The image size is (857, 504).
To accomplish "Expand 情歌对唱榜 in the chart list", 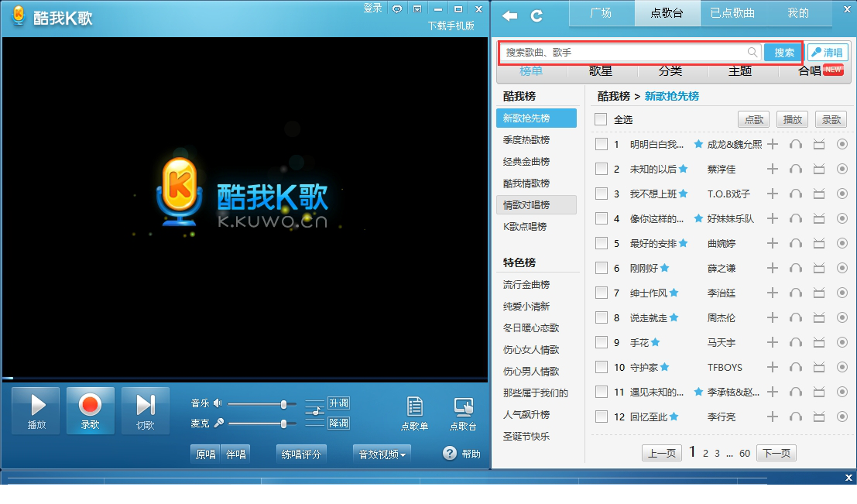I will tap(537, 204).
